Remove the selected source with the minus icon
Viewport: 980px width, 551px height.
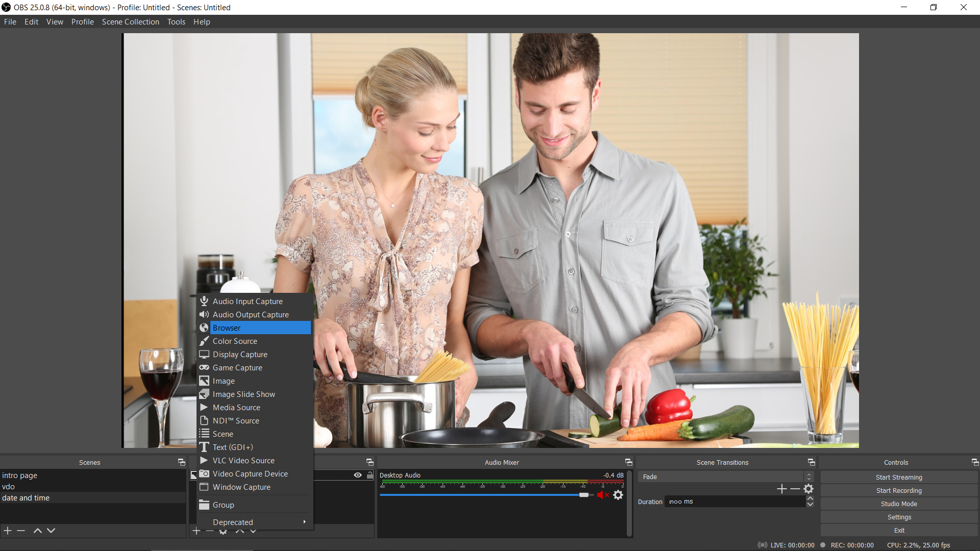click(210, 531)
